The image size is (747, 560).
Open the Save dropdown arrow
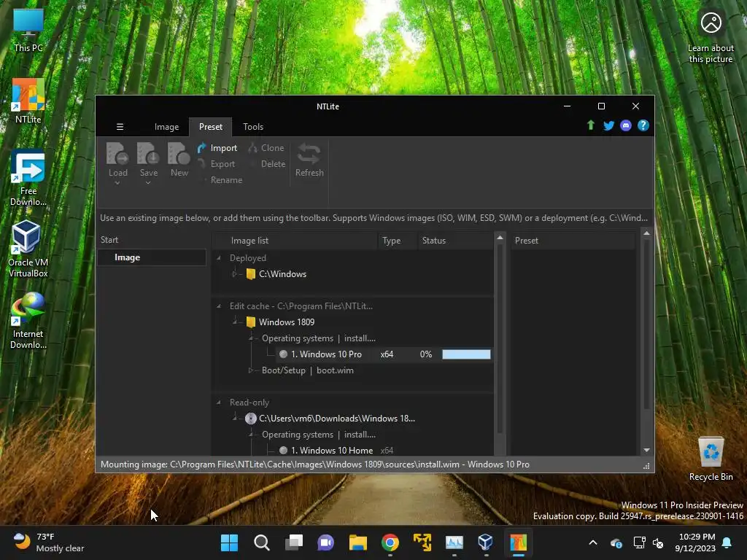click(148, 183)
